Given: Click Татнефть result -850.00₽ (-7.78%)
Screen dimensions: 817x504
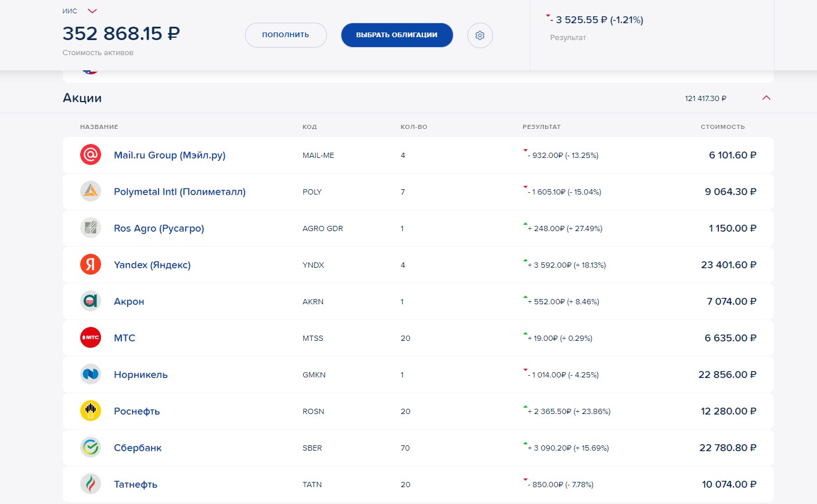Looking at the screenshot, I should click(560, 484).
